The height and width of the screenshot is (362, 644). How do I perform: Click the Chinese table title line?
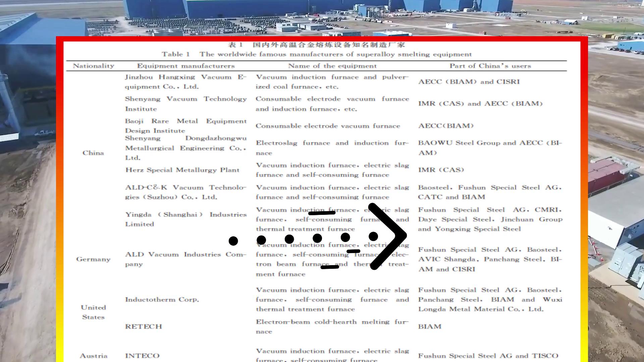316,45
